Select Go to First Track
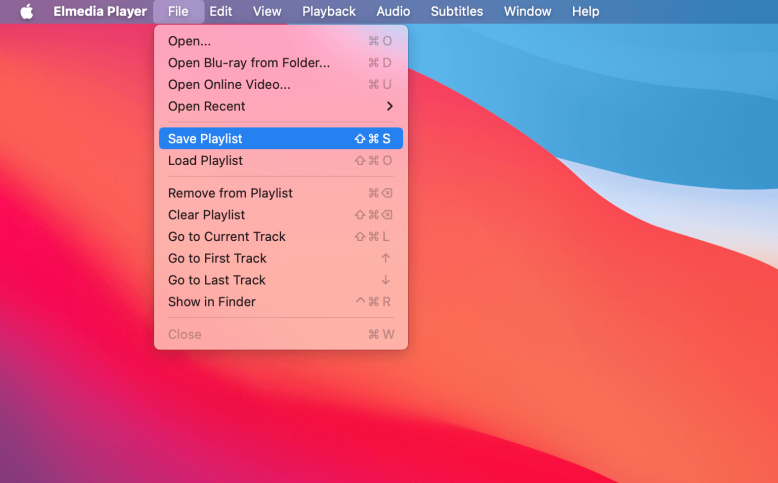This screenshot has height=483, width=778. (x=281, y=258)
